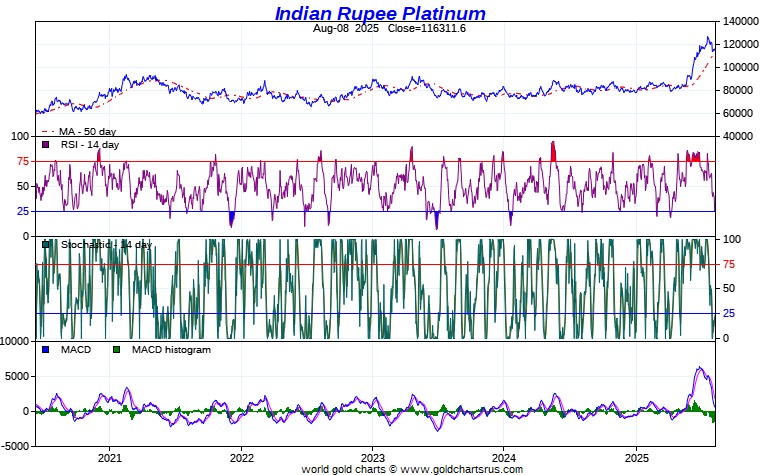Click the 10000 MACD axis label

(15, 342)
